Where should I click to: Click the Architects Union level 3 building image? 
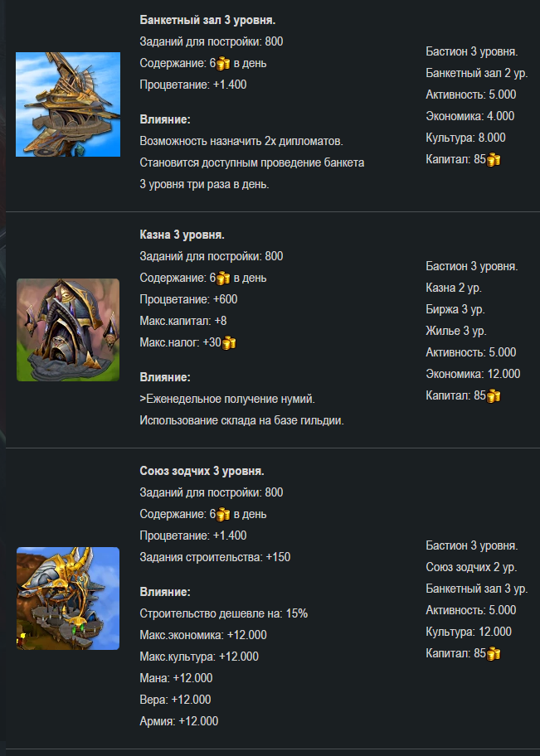(68, 598)
